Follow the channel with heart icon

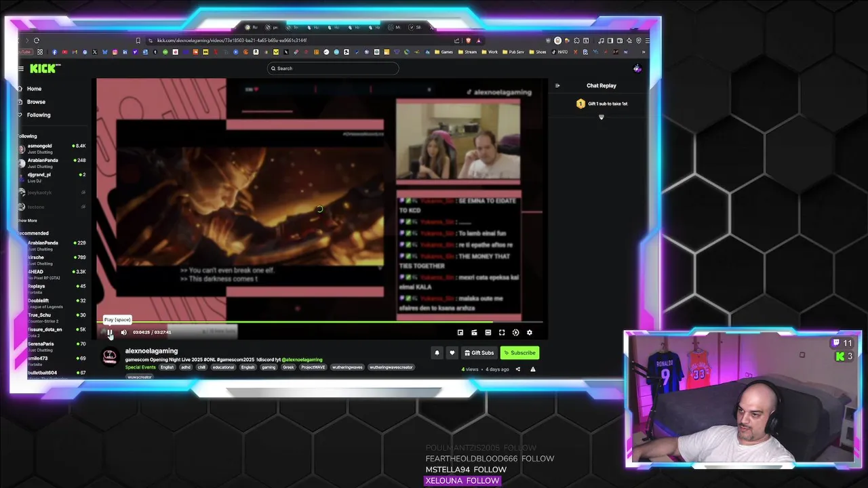click(452, 352)
